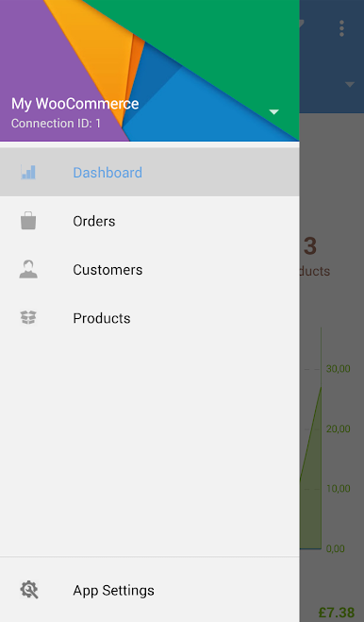The image size is (364, 622).
Task: Click the My WooCommerce store name
Action: point(74,104)
